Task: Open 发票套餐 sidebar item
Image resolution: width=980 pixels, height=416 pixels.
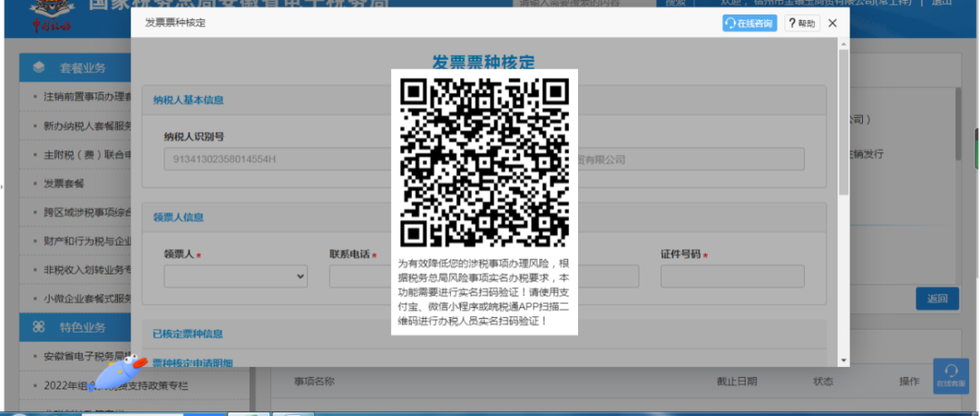Action: coord(64,184)
